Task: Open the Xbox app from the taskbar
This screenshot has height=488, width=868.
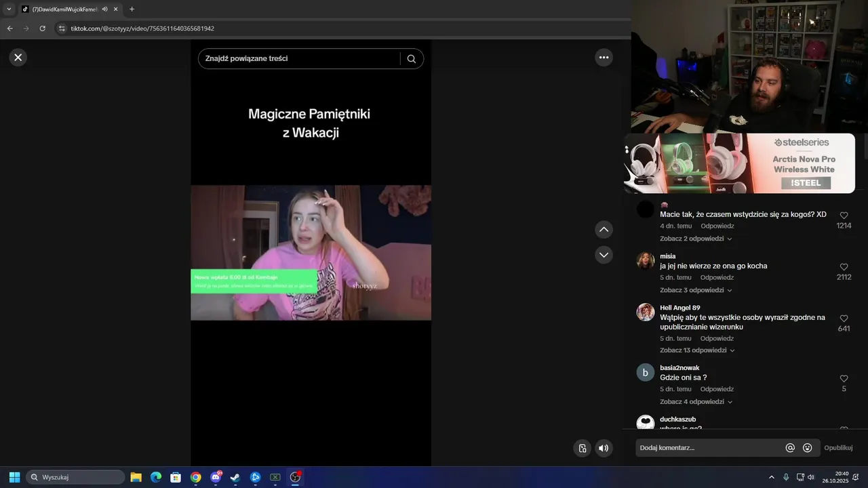Action: pyautogui.click(x=275, y=477)
